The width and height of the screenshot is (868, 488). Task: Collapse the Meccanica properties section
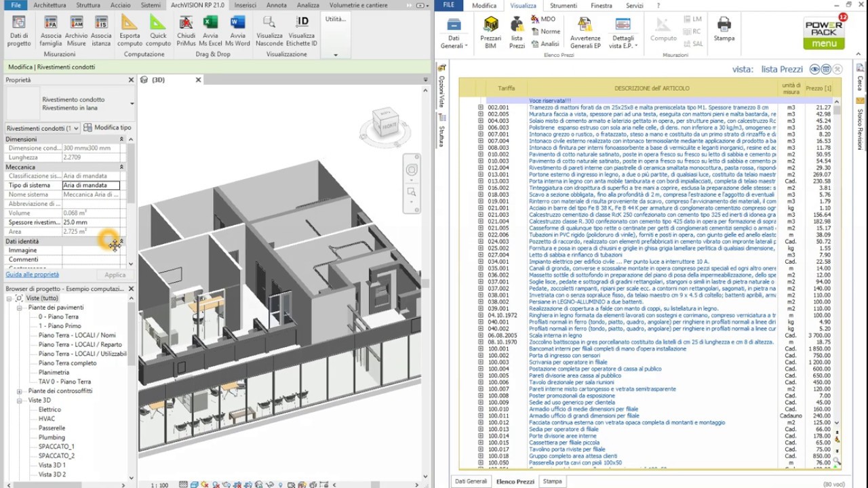click(x=122, y=167)
